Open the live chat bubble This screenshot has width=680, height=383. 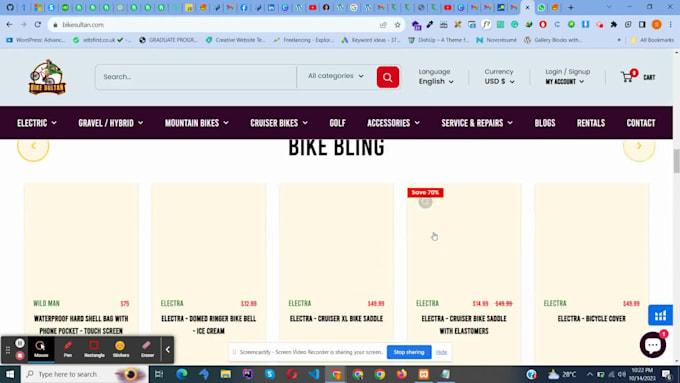pos(653,345)
